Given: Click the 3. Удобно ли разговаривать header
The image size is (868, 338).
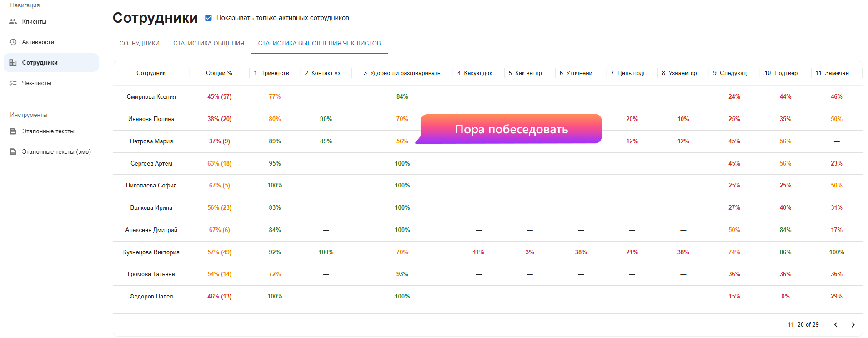Looking at the screenshot, I should (401, 73).
